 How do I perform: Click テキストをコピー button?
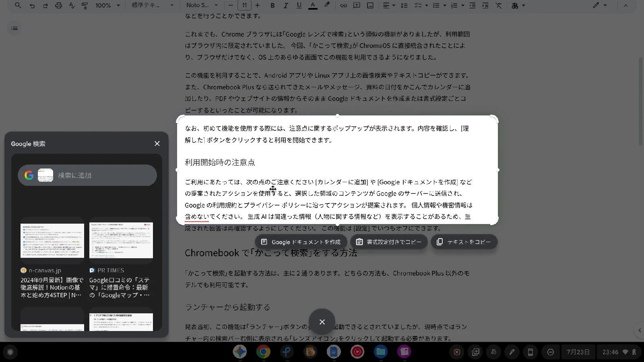pyautogui.click(x=464, y=242)
